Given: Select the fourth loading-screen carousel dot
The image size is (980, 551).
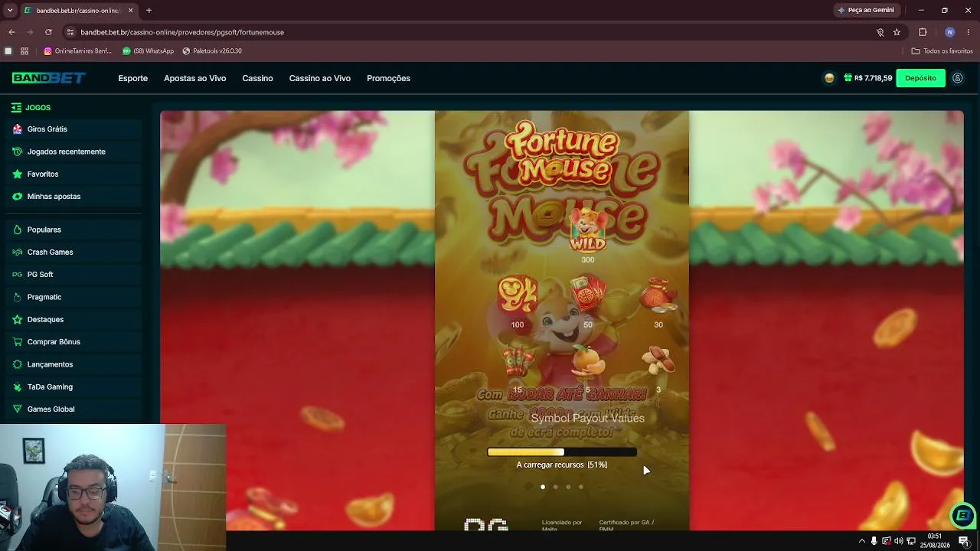Looking at the screenshot, I should (x=581, y=487).
